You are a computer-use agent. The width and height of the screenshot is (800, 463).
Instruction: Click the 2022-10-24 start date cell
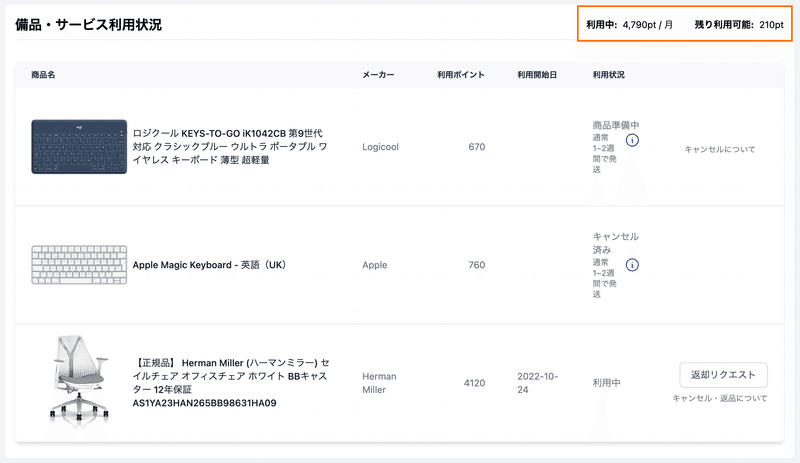click(x=538, y=383)
